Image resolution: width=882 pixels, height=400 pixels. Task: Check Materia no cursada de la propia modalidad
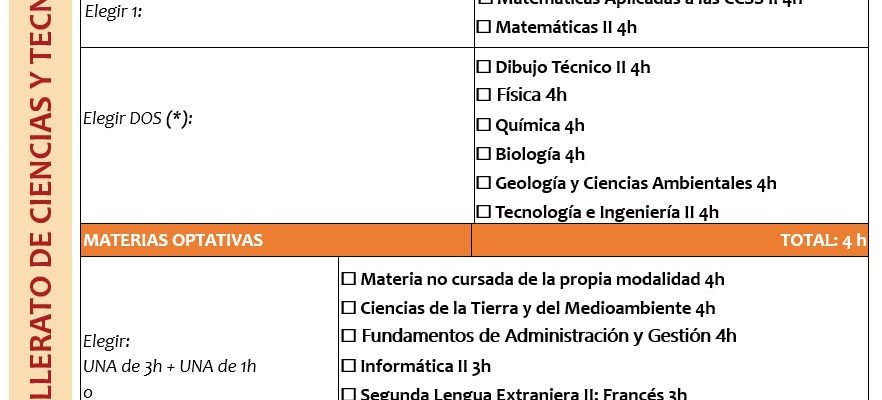(x=349, y=279)
